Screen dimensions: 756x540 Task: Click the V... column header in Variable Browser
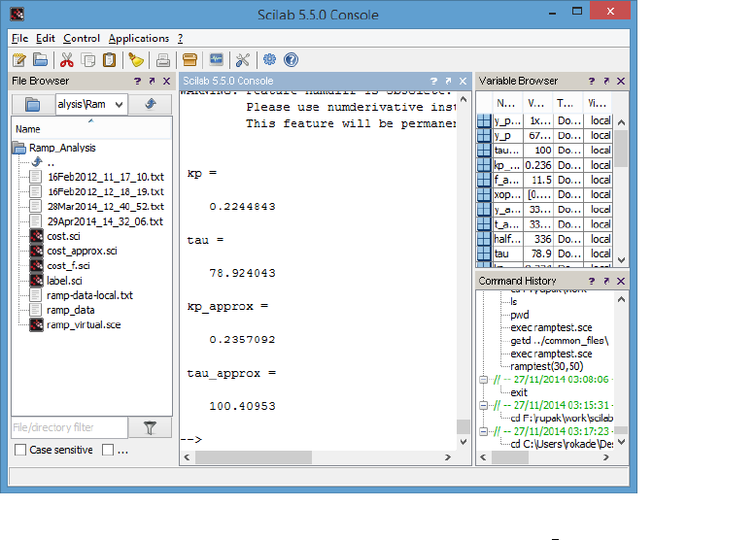[x=538, y=103]
